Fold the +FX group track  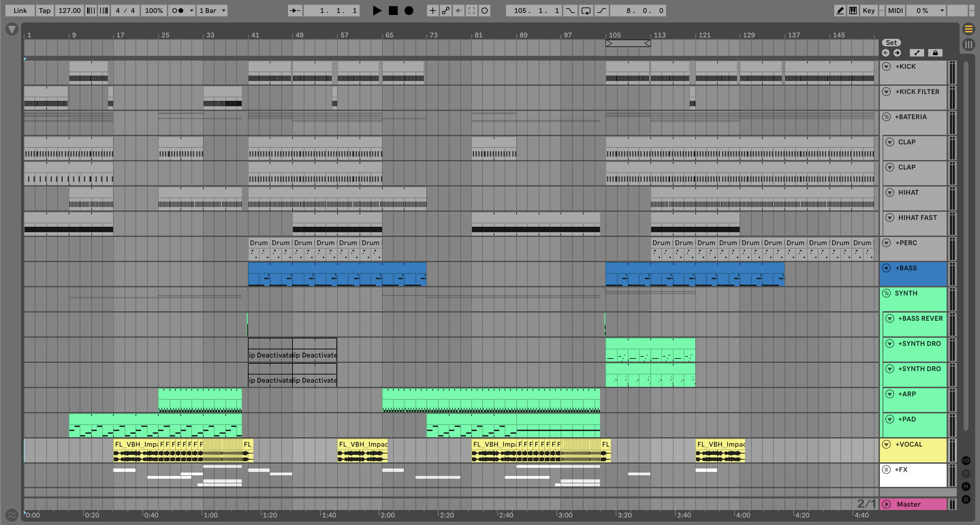[x=886, y=470]
